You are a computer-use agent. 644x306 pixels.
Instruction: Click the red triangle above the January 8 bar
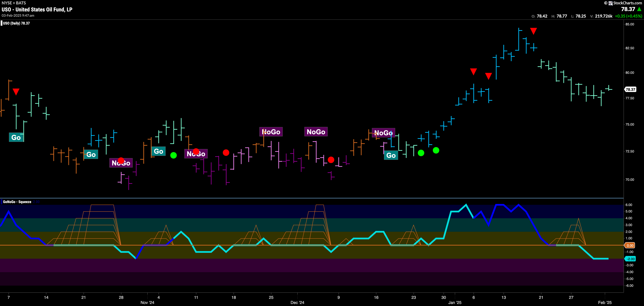488,76
